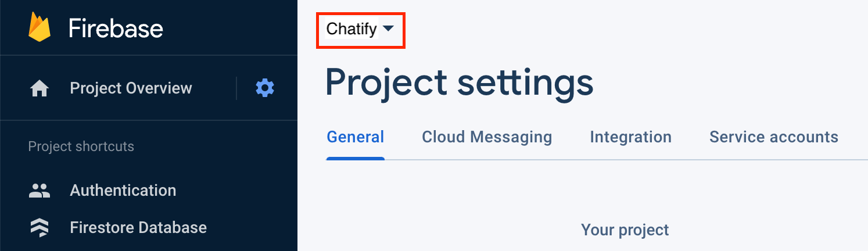Click the Your project section heading
This screenshot has height=251, width=868.
point(625,230)
